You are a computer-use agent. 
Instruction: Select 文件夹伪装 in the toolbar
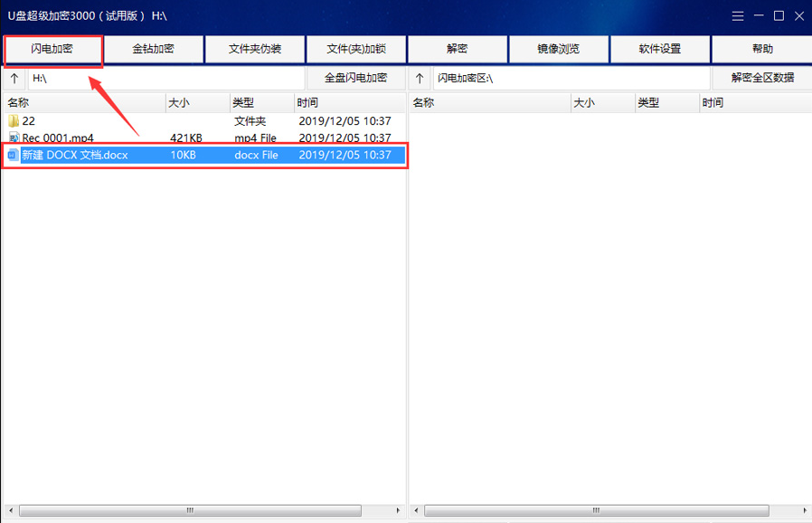coord(254,49)
